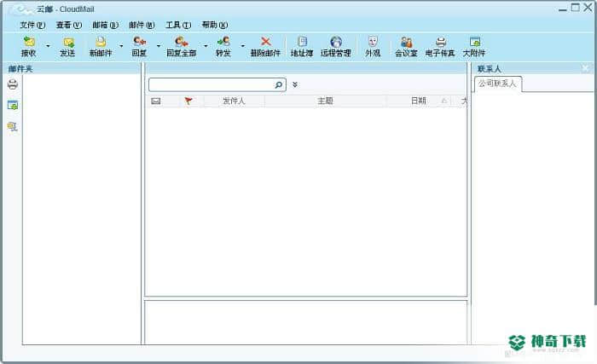This screenshot has width=597, height=364.
Task: Sort by 主题 column header
Action: [x=325, y=101]
